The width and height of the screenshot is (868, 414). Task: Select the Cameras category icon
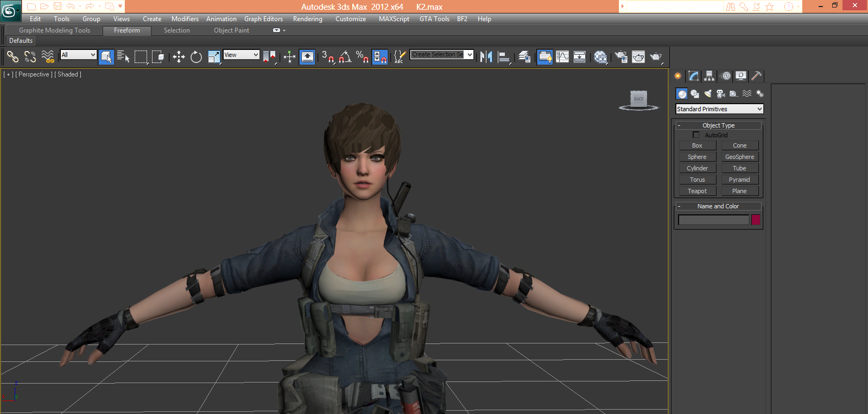click(721, 94)
